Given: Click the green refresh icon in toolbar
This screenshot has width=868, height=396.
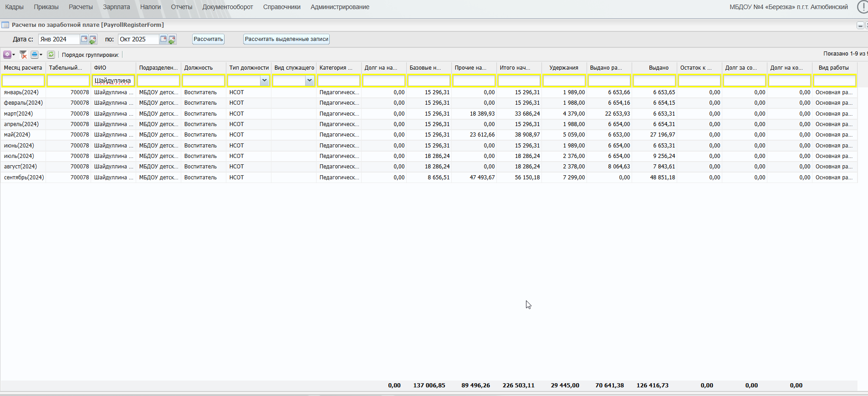Looking at the screenshot, I should point(51,55).
